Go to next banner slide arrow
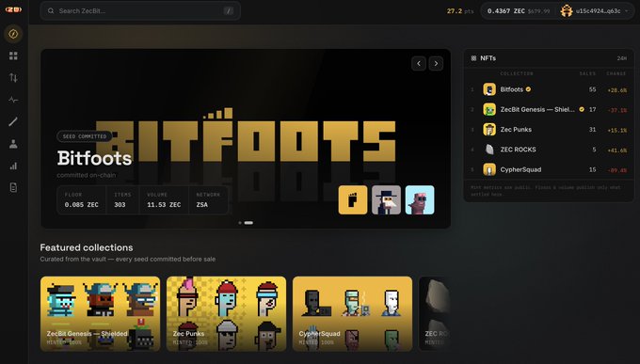The image size is (640, 364). click(x=436, y=63)
